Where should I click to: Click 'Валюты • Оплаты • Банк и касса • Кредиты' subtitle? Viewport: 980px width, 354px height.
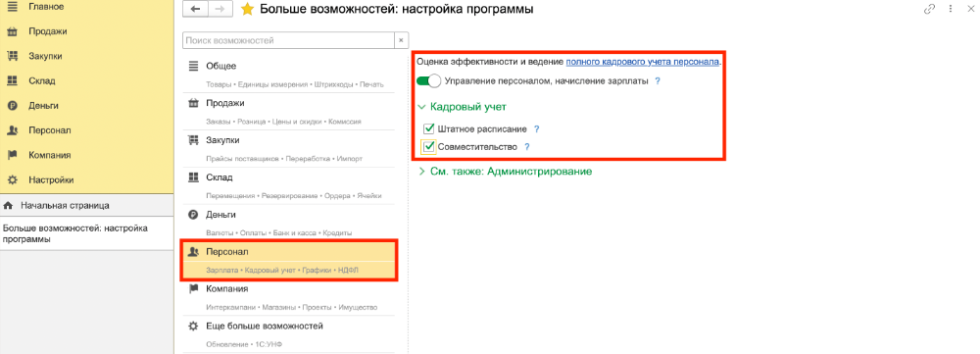tap(278, 232)
